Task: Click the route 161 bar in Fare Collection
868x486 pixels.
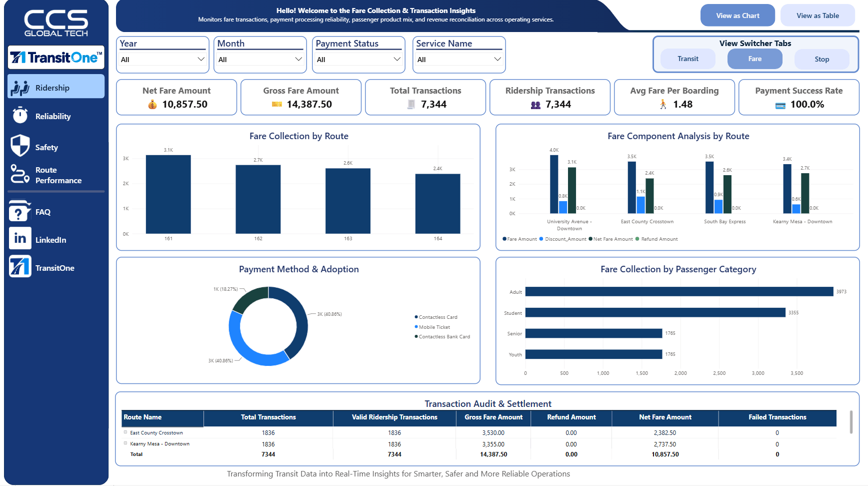Action: 168,194
